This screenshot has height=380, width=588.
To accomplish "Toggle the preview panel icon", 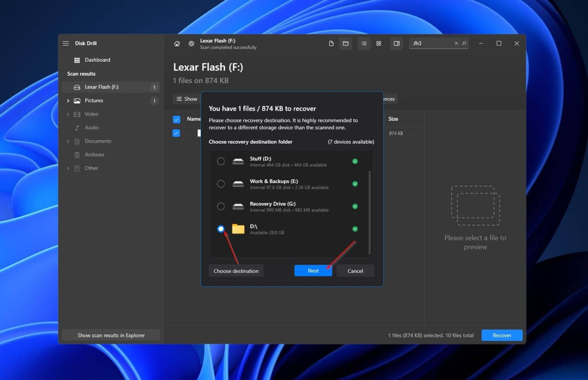I will click(397, 44).
